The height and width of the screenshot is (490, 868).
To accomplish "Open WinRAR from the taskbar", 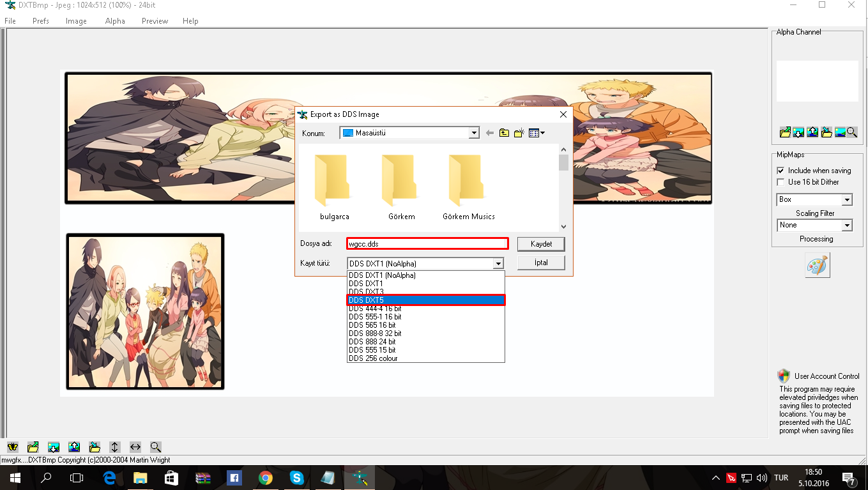I will 203,478.
